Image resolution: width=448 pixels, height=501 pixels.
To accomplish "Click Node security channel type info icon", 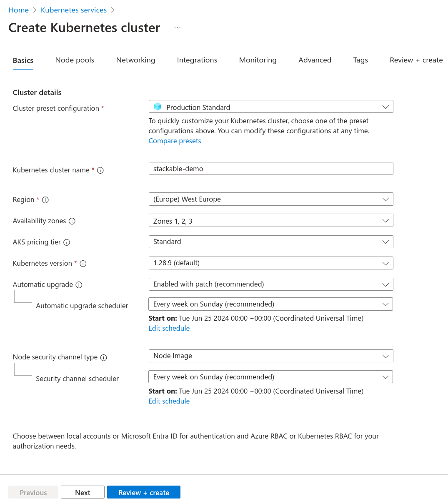I will pos(104,357).
